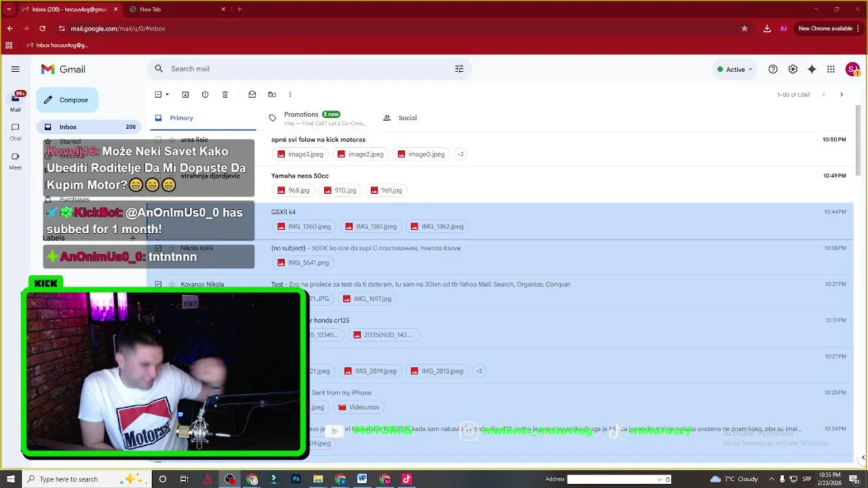Viewport: 868px width, 488px height.
Task: Open the taskbar Address bar dropdown
Action: point(659,479)
